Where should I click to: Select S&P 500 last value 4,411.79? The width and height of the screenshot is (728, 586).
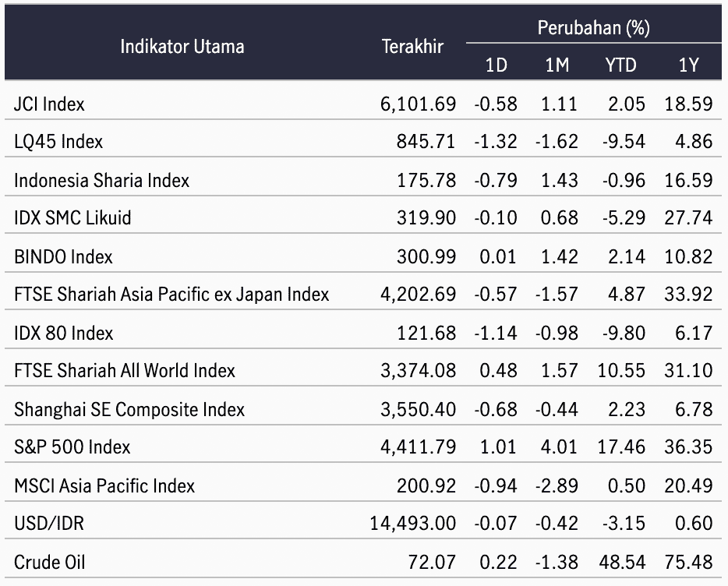pyautogui.click(x=418, y=447)
